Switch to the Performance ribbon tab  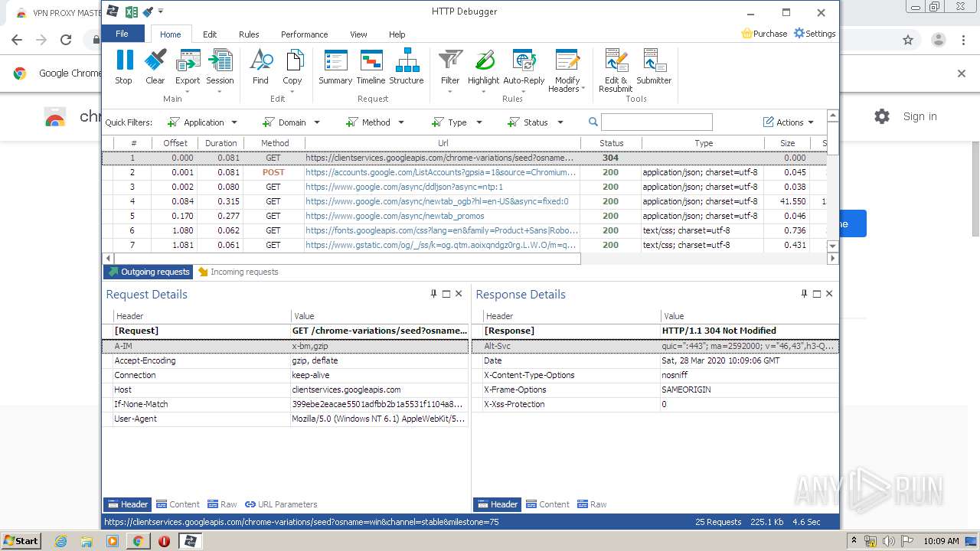point(305,34)
